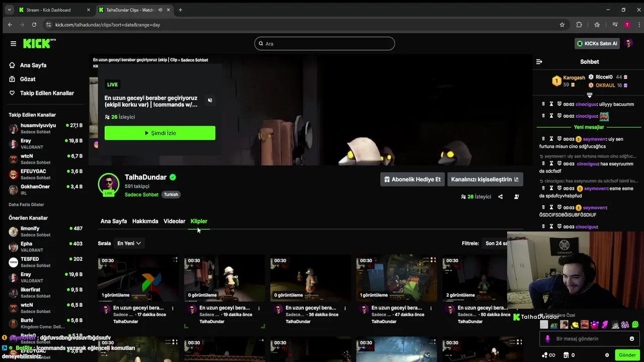Timeout user on 'uiiiyyy bacuumm' message

[551, 104]
